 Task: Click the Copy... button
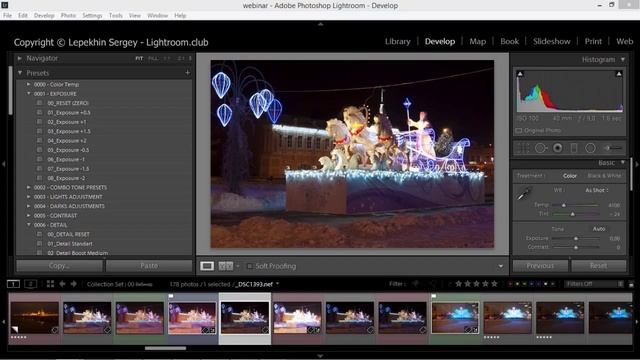tap(59, 266)
